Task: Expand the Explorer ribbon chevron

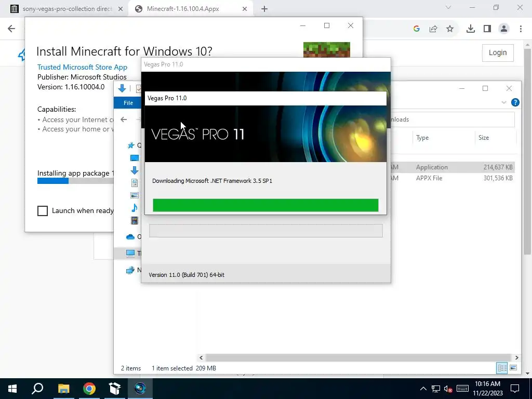Action: [x=504, y=102]
